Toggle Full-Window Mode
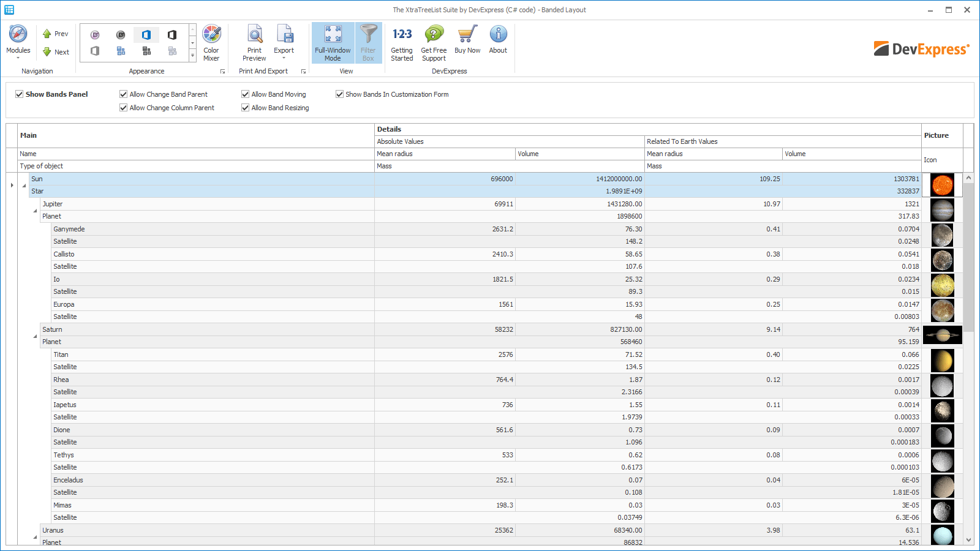 coord(333,43)
